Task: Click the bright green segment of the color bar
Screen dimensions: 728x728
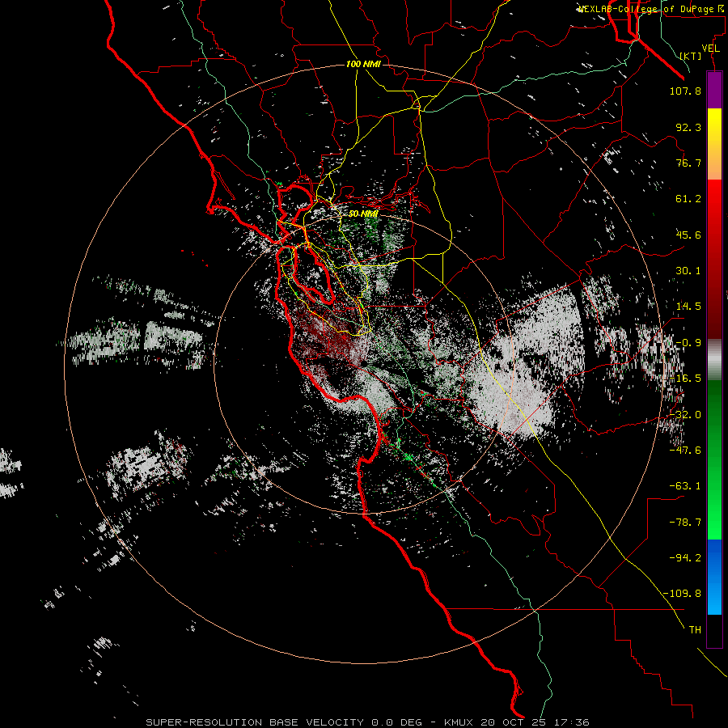Action: click(x=714, y=459)
